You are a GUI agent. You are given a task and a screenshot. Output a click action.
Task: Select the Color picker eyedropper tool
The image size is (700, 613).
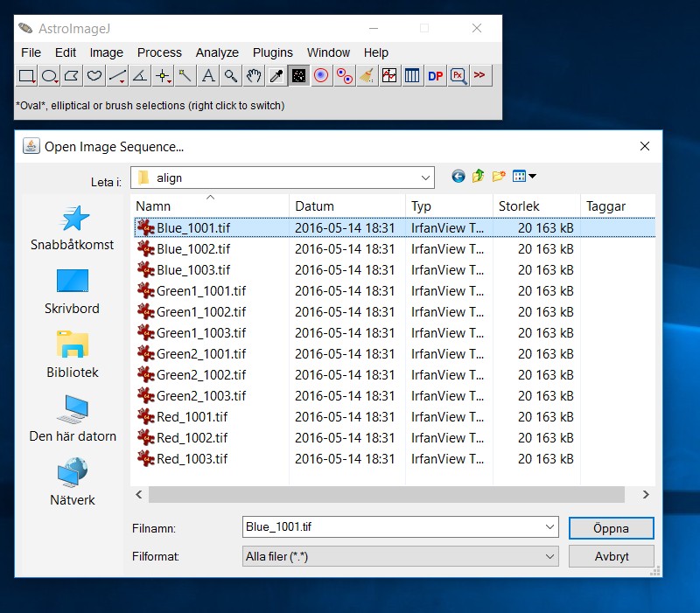click(x=276, y=75)
